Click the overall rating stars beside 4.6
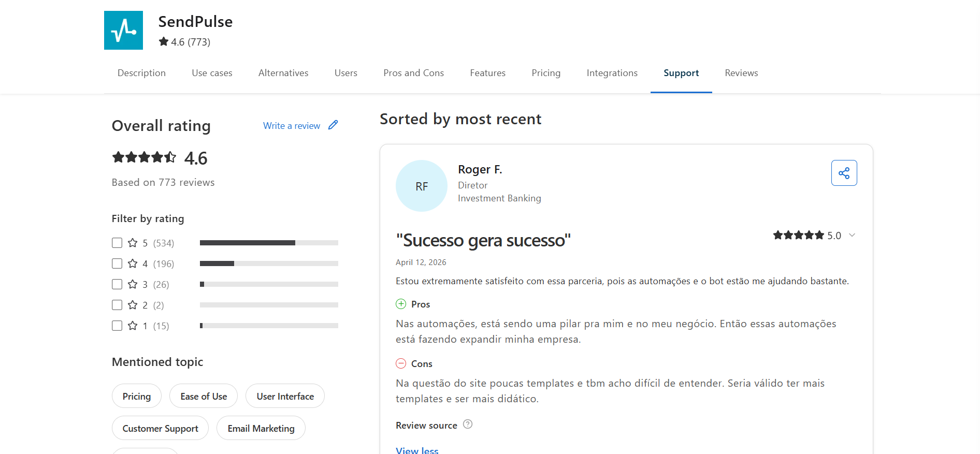Screen dimensions: 980x454 [144, 157]
